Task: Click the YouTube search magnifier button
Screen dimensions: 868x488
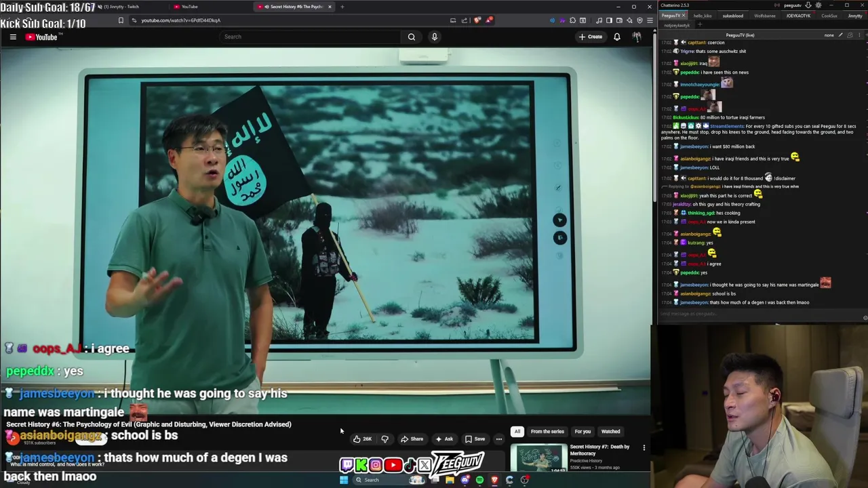Action: [x=412, y=37]
